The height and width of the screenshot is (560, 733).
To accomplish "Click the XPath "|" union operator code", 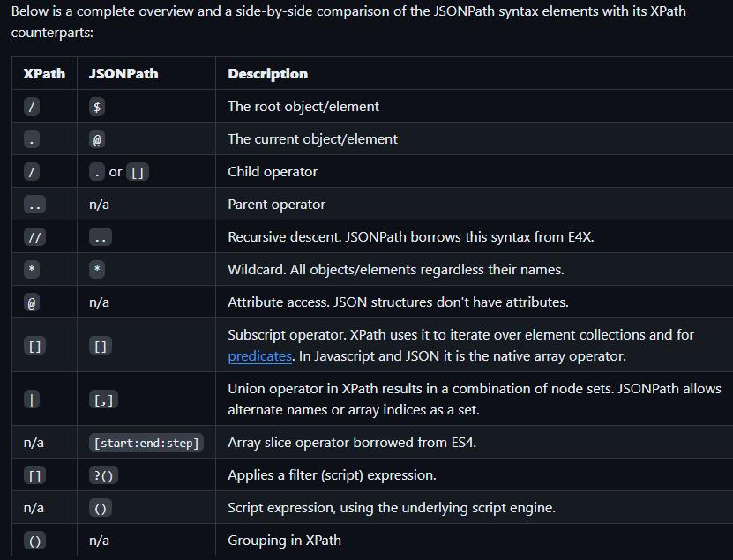I will point(32,399).
